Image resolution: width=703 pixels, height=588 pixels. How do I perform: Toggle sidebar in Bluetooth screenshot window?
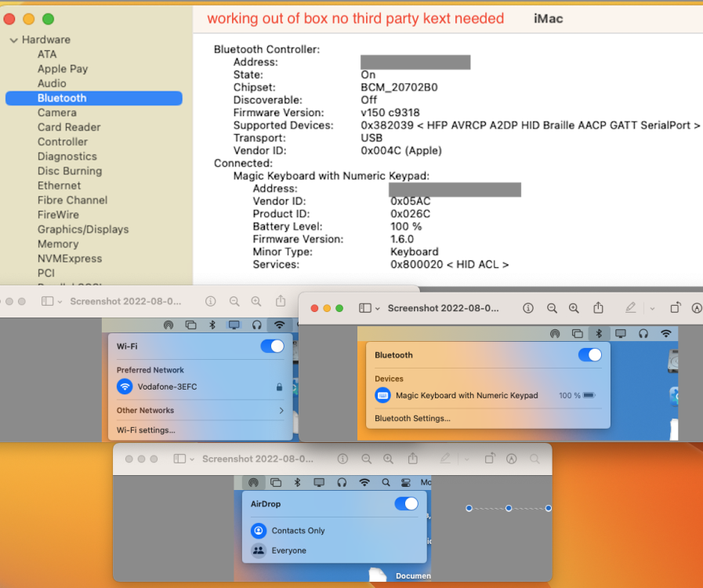point(365,308)
